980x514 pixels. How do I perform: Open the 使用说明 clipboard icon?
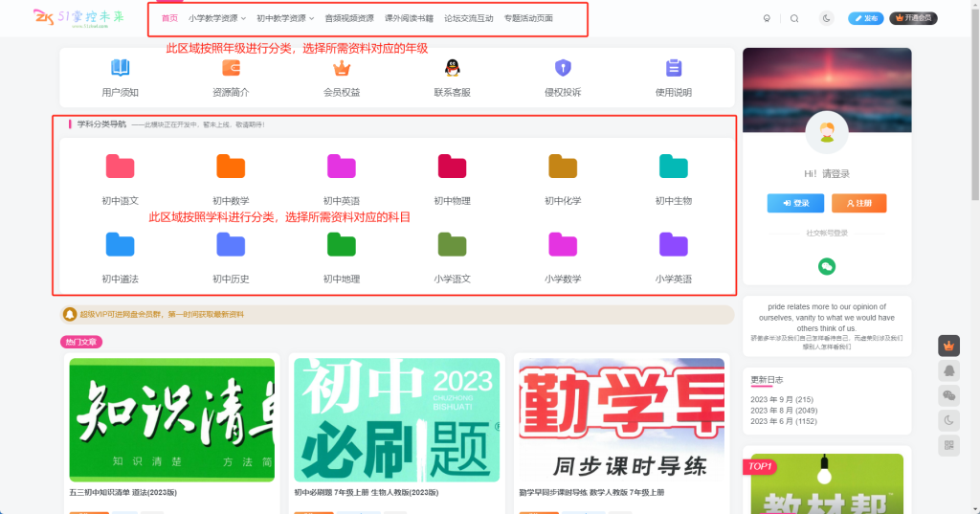(673, 68)
